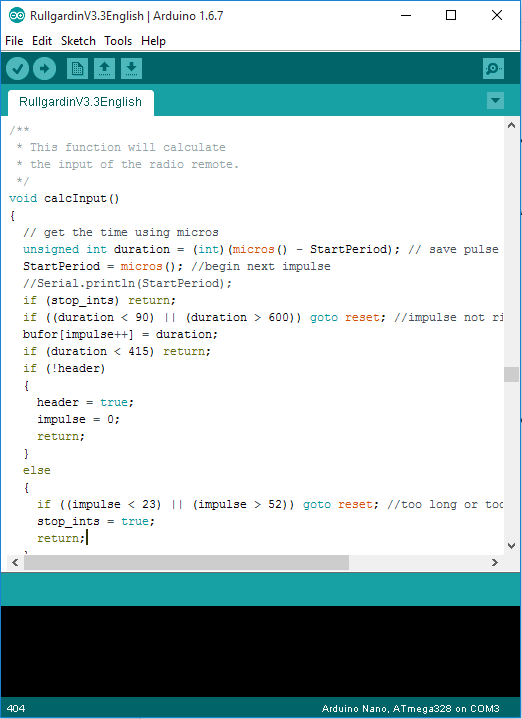Click the 'impulse = 0;' line

pos(78,419)
